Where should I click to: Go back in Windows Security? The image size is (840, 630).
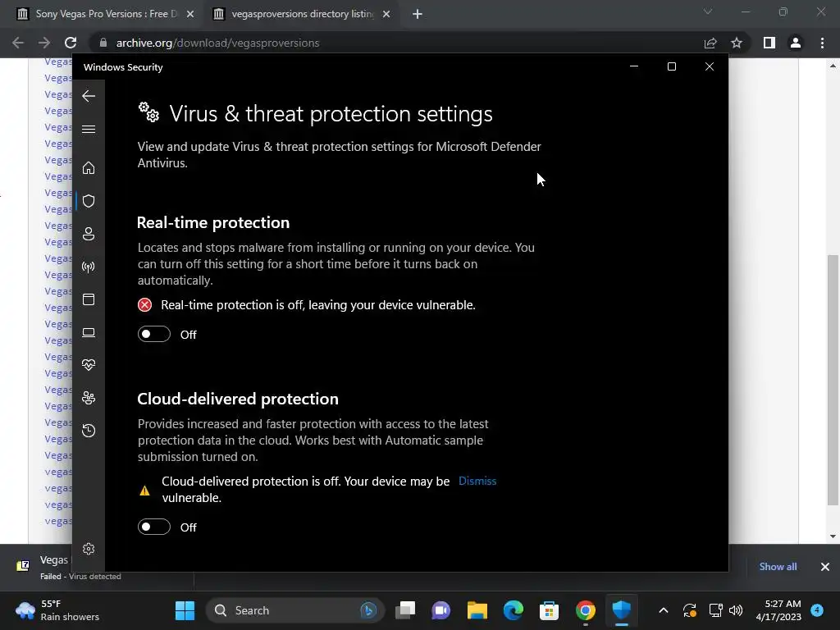(89, 96)
